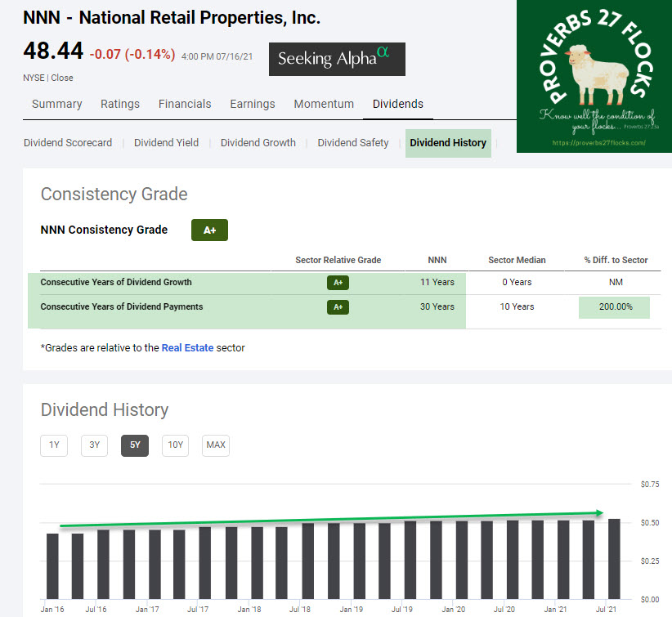Select the Momentum tab

pyautogui.click(x=324, y=104)
